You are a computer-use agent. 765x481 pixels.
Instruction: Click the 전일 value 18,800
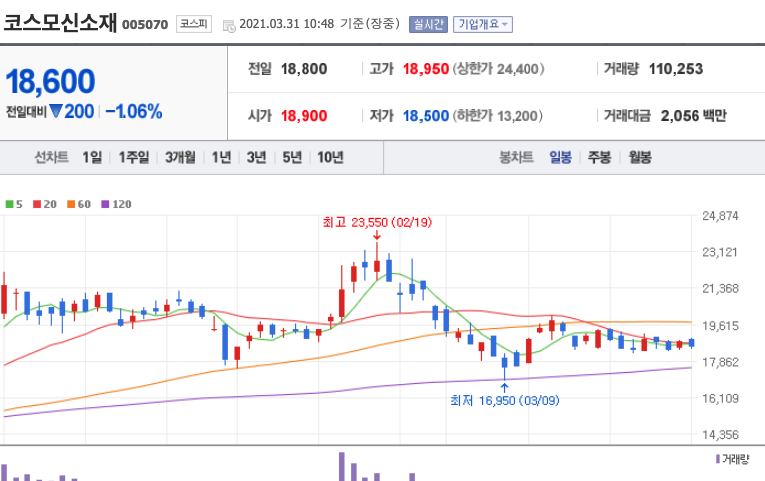pos(304,69)
